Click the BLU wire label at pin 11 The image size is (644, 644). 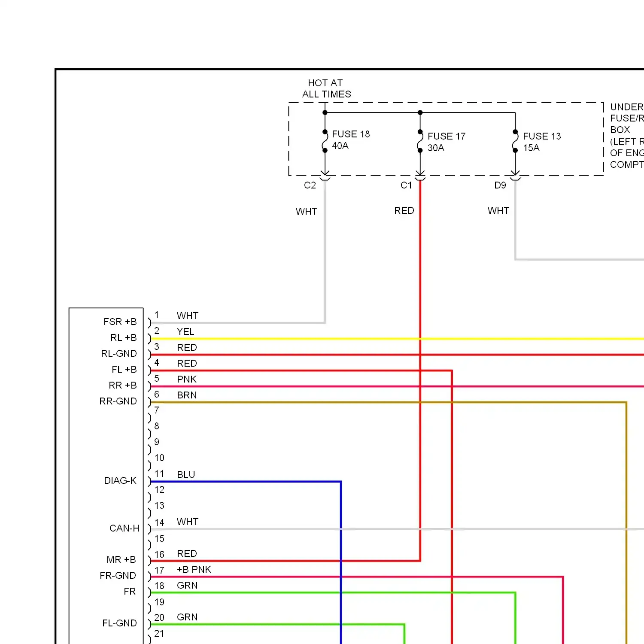pos(186,474)
